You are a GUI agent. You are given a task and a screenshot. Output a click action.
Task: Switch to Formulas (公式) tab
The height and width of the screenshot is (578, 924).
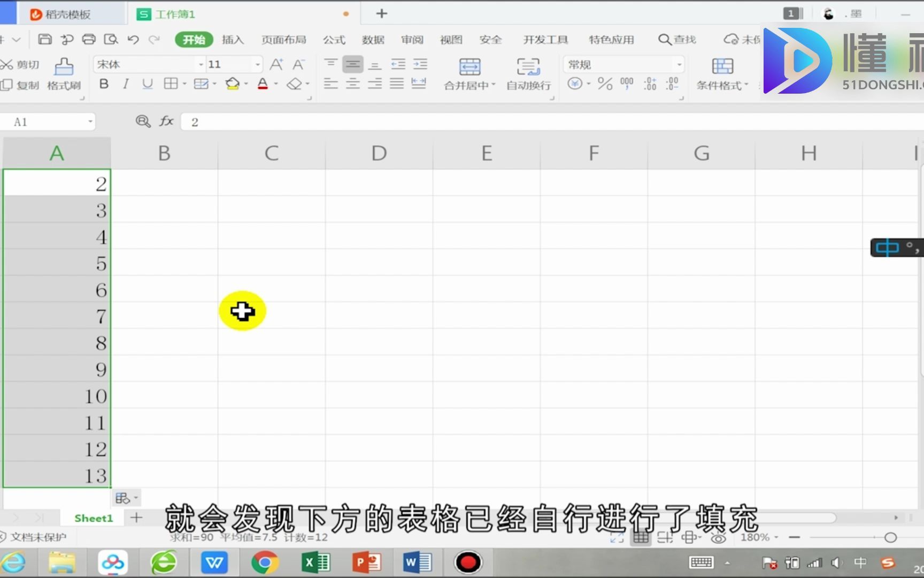(x=334, y=40)
